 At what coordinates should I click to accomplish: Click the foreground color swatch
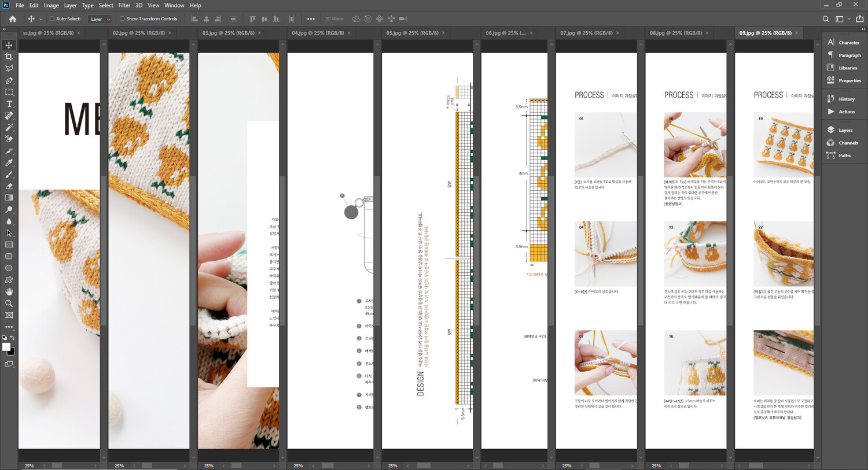pyautogui.click(x=6, y=347)
